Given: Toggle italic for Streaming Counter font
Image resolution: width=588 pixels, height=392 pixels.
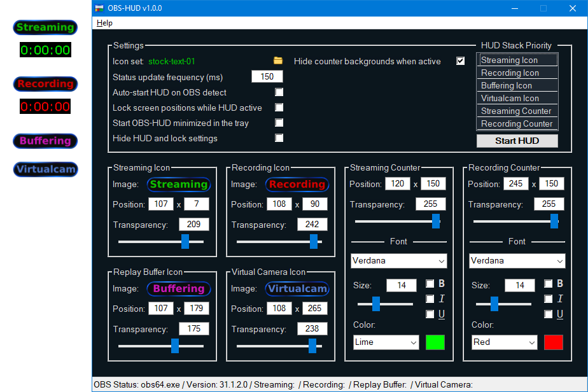Looking at the screenshot, I should pyautogui.click(x=430, y=298).
